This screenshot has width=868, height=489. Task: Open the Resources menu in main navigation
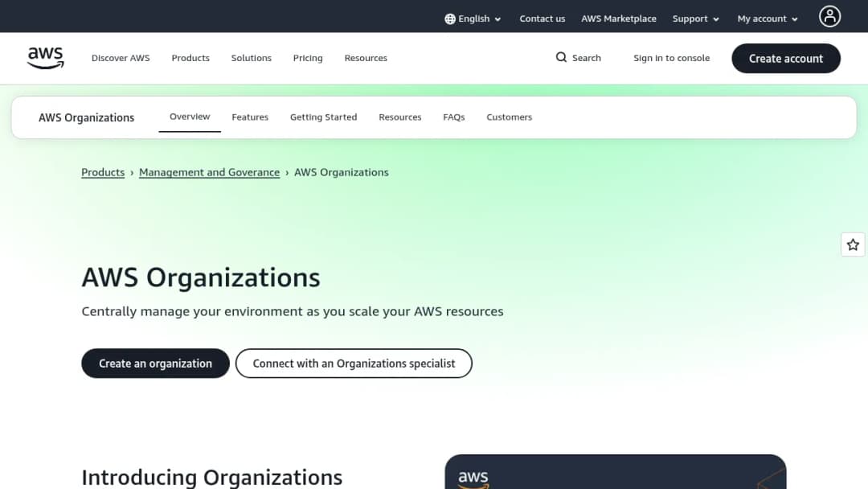click(366, 58)
